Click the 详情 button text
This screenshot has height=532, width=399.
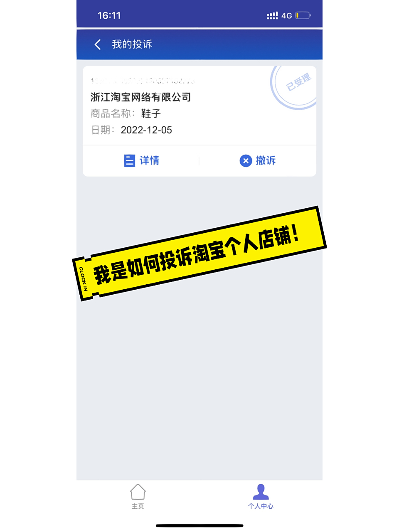click(x=149, y=160)
